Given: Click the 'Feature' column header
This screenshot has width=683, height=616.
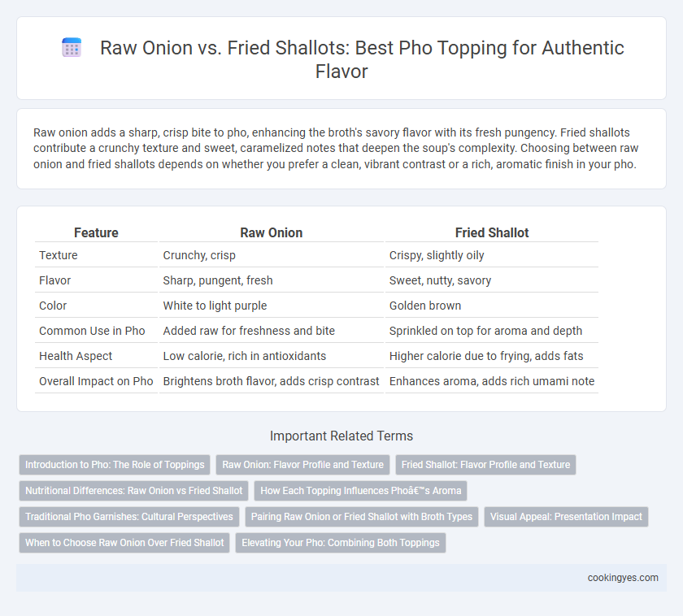Looking at the screenshot, I should pyautogui.click(x=96, y=232).
